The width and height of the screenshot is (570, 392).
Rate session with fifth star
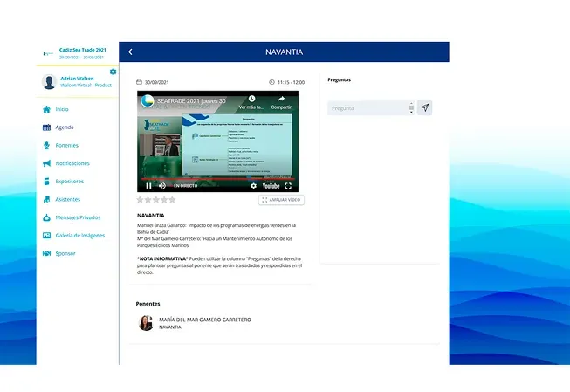coord(172,200)
